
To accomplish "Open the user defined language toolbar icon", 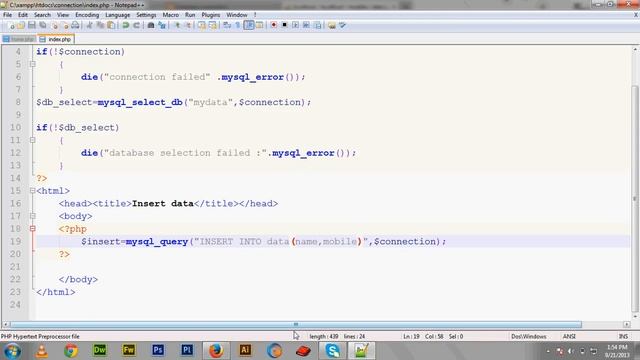I will click(260, 25).
